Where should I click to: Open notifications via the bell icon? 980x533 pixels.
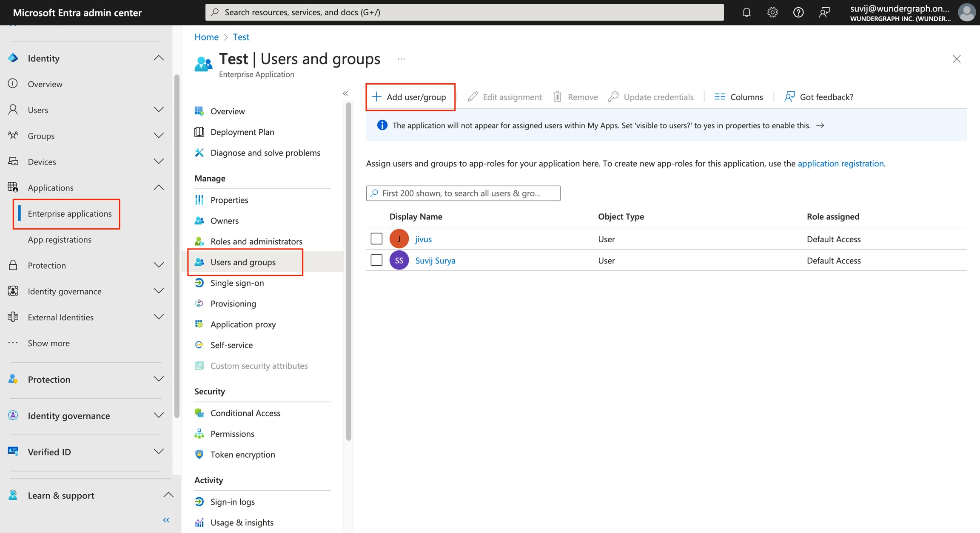pos(746,12)
